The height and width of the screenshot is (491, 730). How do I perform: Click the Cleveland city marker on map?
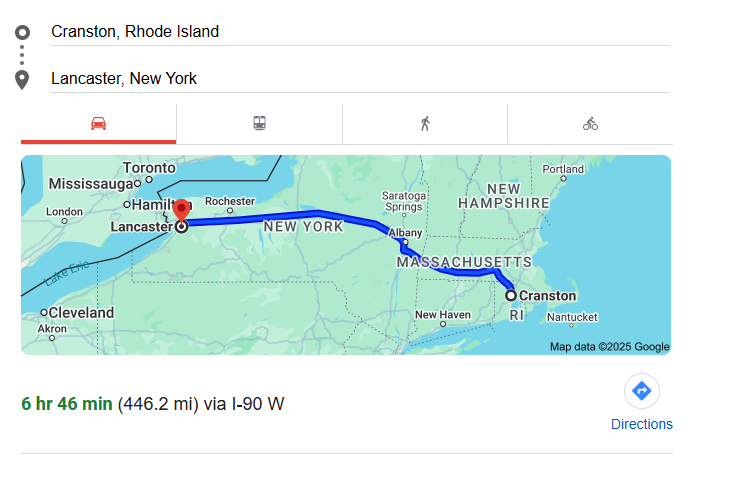pos(44,313)
